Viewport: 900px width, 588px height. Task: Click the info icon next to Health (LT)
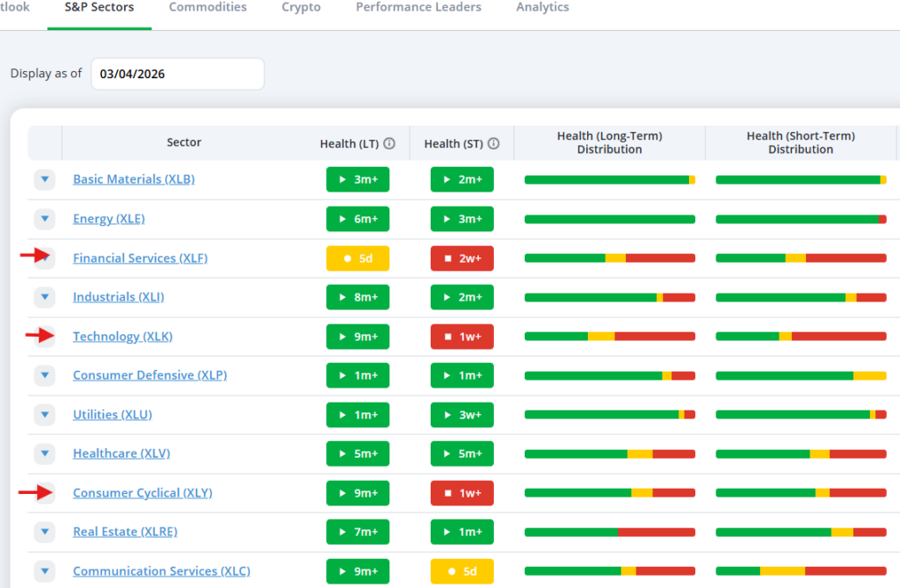(389, 143)
